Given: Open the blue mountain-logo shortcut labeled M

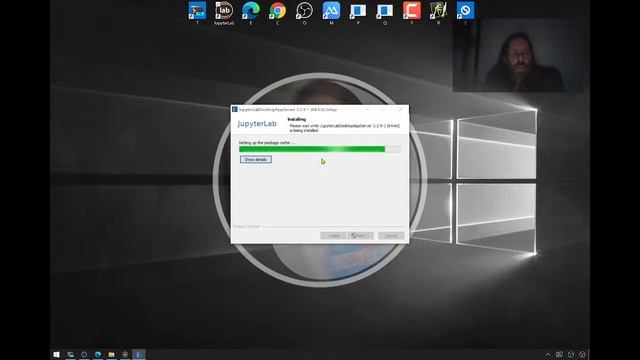Looking at the screenshot, I should coord(331,11).
